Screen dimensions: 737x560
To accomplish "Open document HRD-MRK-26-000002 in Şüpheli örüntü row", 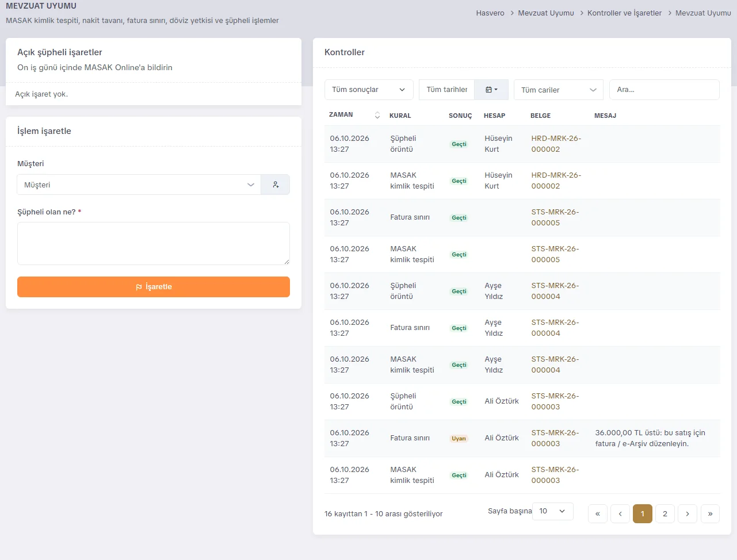I will 556,144.
